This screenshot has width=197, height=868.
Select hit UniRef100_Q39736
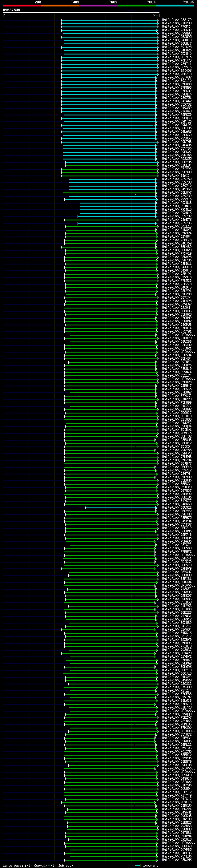[x=177, y=224]
